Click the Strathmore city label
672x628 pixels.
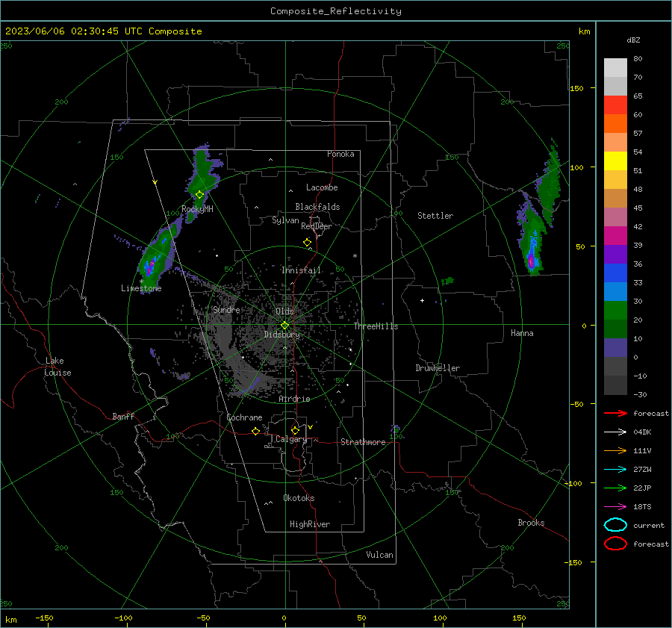(363, 442)
